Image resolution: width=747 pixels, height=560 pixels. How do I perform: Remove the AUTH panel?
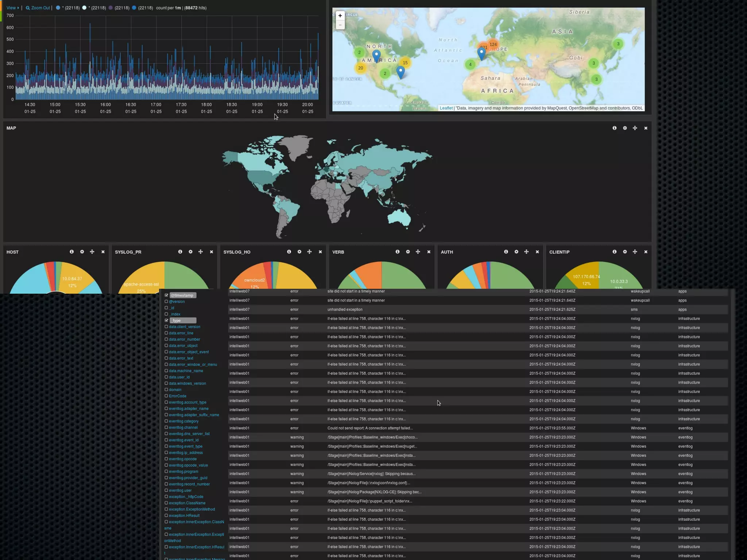pyautogui.click(x=537, y=252)
